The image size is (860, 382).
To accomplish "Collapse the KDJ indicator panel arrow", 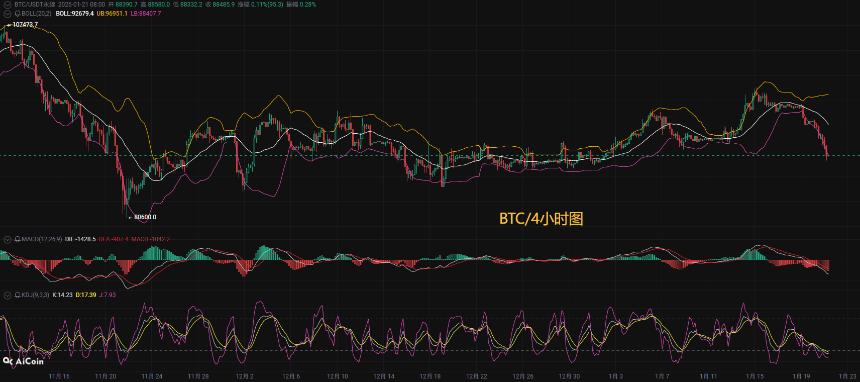I will point(7,295).
